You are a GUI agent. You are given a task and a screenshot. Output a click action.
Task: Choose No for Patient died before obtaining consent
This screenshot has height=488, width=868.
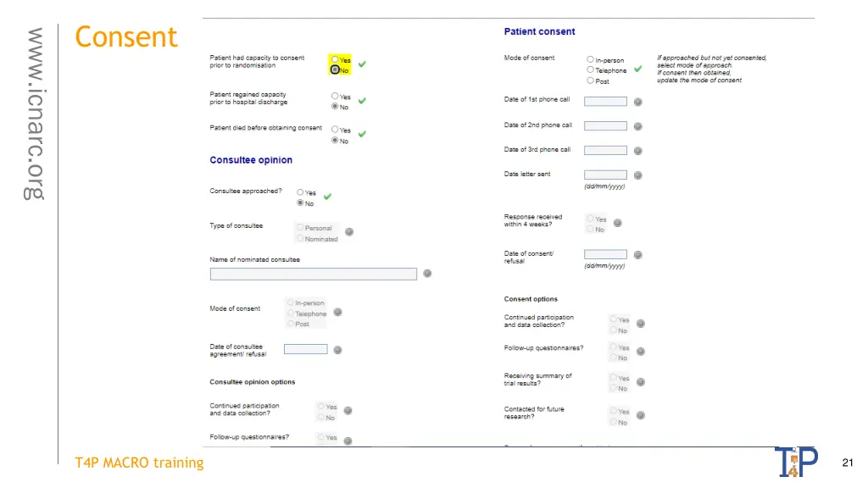[335, 141]
